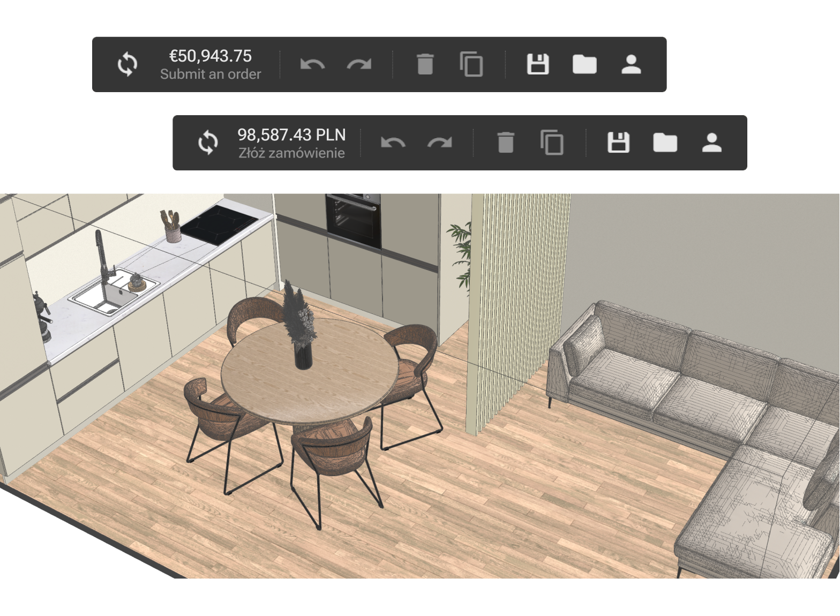Click undo arrow in the English toolbar
The width and height of the screenshot is (840, 616).
[x=312, y=64]
